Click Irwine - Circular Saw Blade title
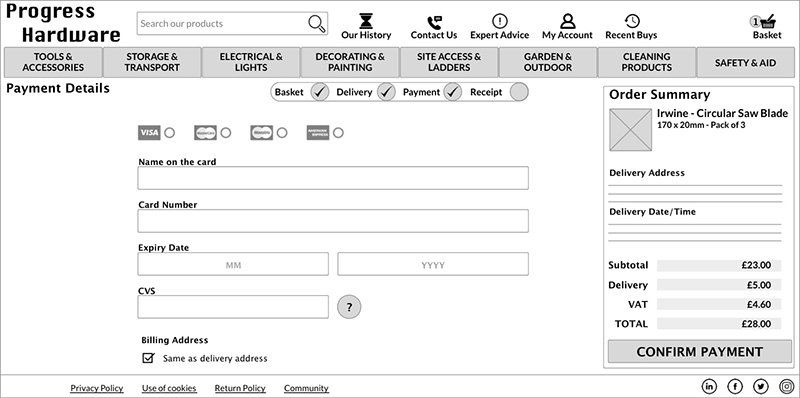 pyautogui.click(x=722, y=113)
